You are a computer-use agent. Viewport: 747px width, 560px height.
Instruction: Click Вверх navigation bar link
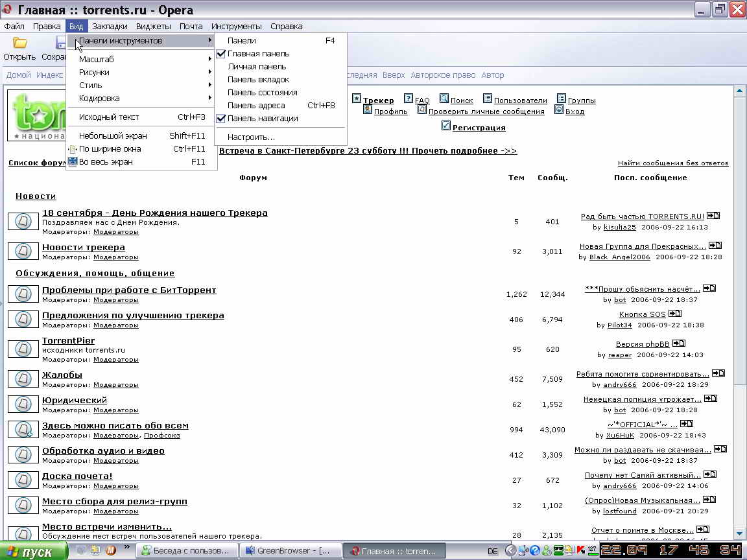(x=394, y=75)
